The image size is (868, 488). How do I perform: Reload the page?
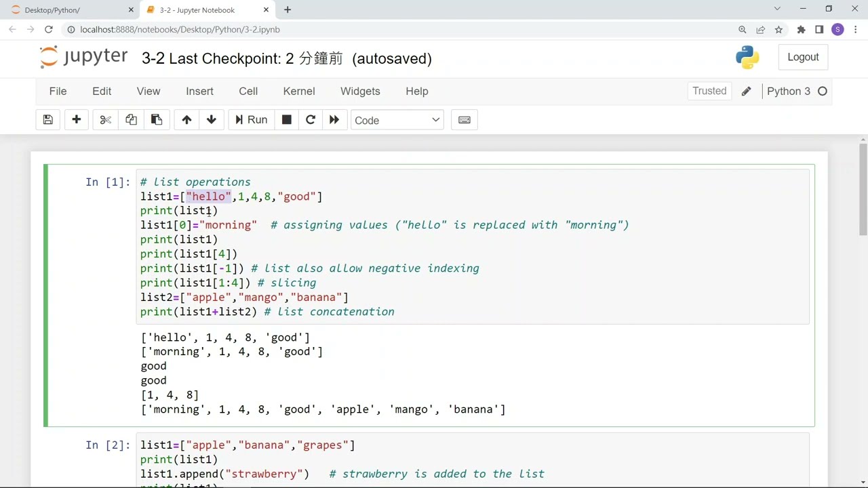[49, 30]
